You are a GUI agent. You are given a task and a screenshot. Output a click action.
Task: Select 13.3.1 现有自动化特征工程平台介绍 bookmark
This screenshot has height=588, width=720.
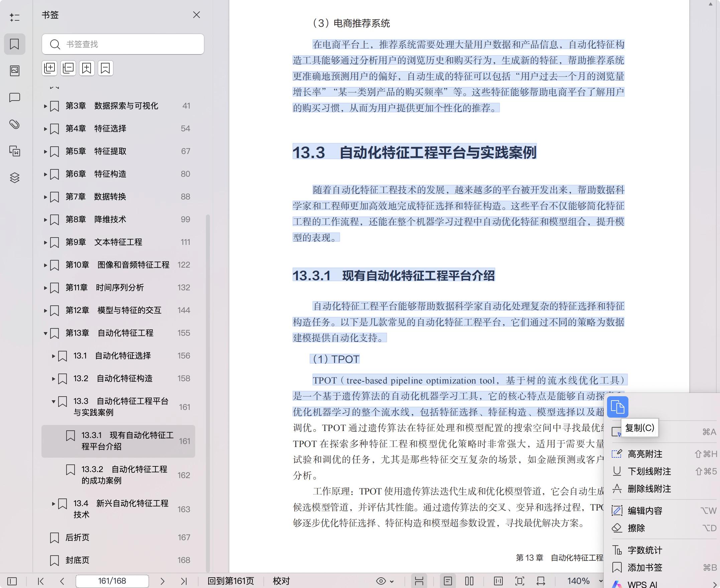pyautogui.click(x=118, y=441)
